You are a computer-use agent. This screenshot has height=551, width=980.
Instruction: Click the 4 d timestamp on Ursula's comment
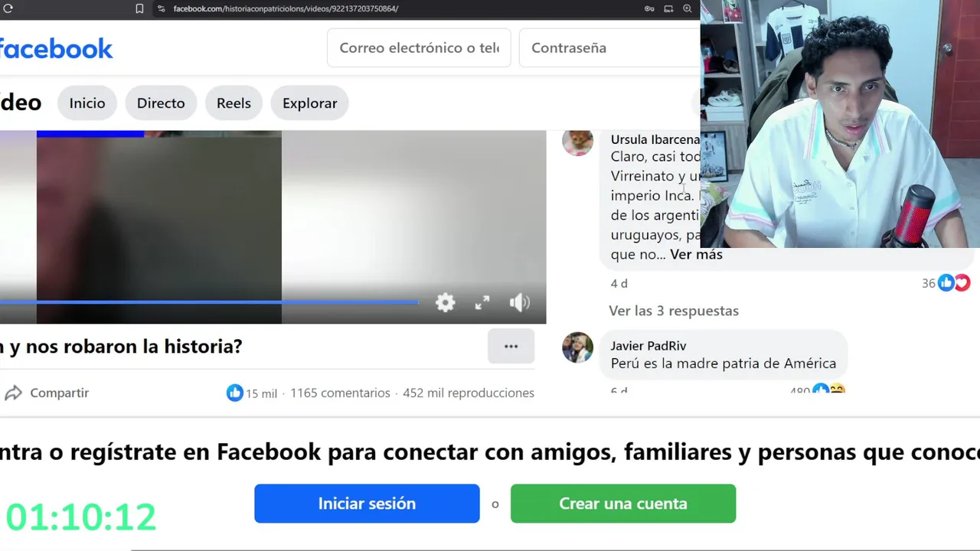619,283
